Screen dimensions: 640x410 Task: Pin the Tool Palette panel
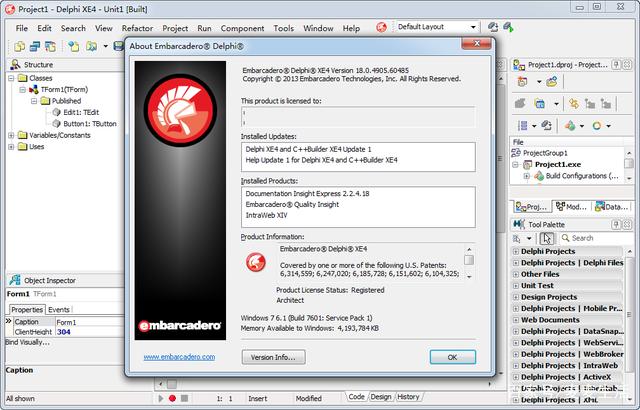pos(616,224)
